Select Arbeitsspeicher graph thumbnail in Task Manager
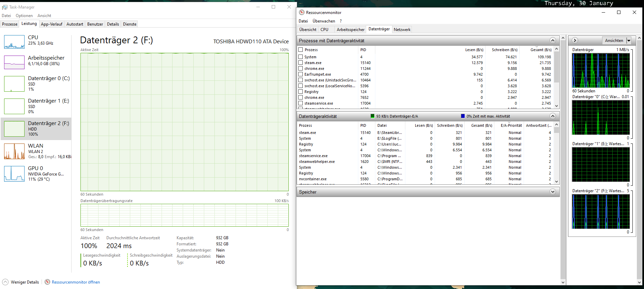 click(x=14, y=62)
